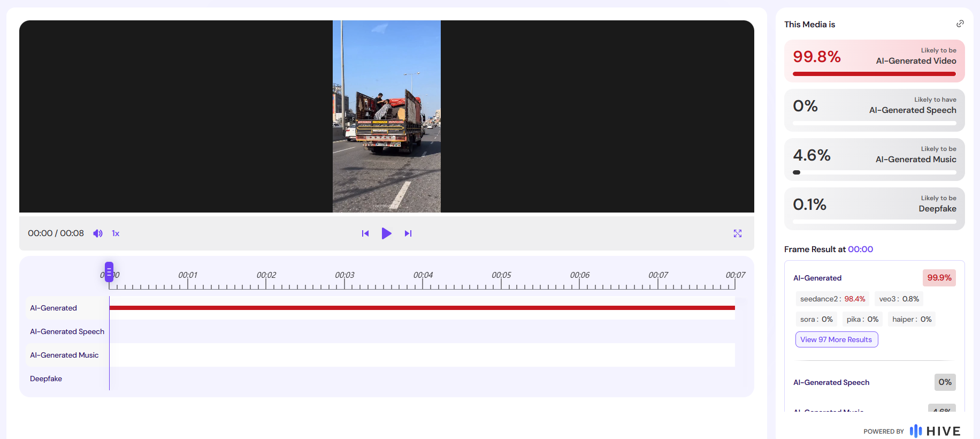Click View 97 More Results button
This screenshot has width=980, height=439.
[x=837, y=339]
